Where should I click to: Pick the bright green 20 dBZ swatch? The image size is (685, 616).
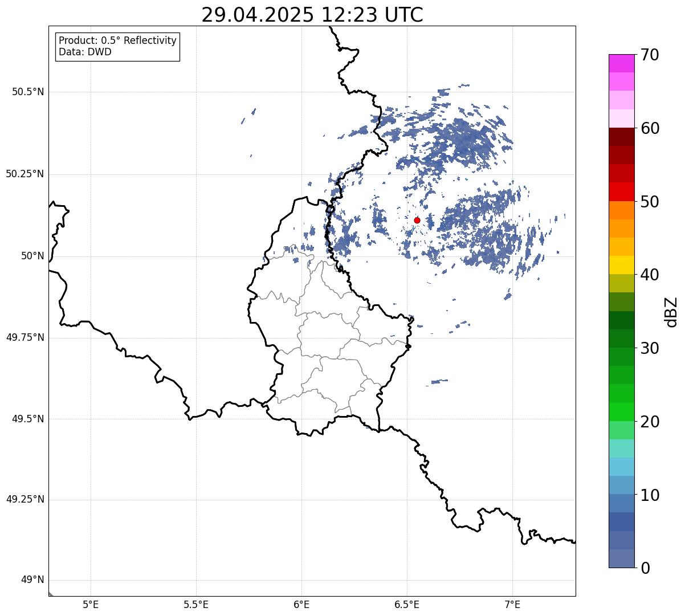pyautogui.click(x=621, y=412)
